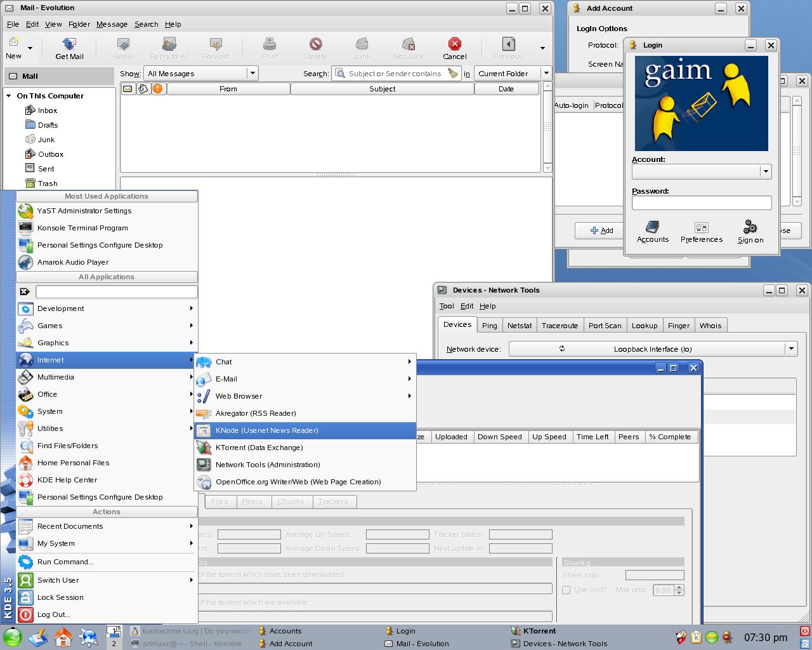Click the taskbar clock showing 07:30 pm
812x650 pixels.
click(766, 637)
